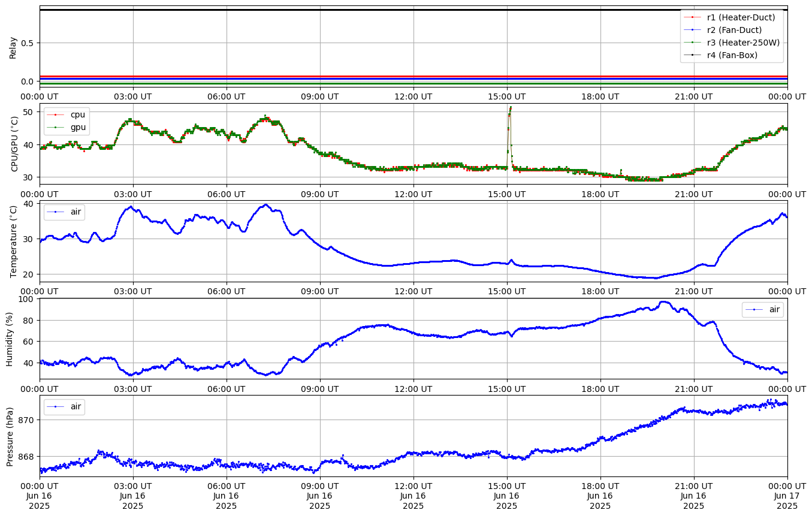Click the Humidity (%) axis label
The width and height of the screenshot is (812, 516).
pyautogui.click(x=10, y=339)
